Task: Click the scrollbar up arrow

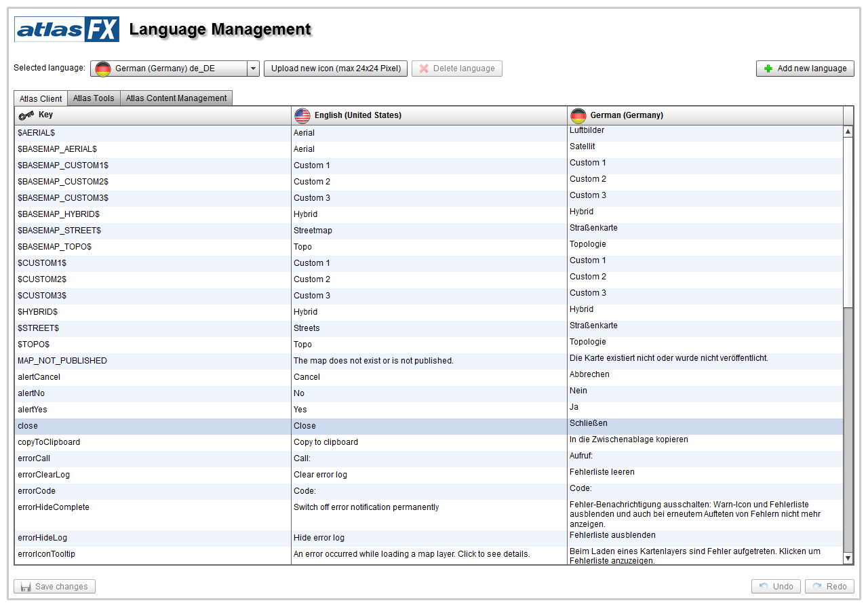Action: (x=848, y=132)
